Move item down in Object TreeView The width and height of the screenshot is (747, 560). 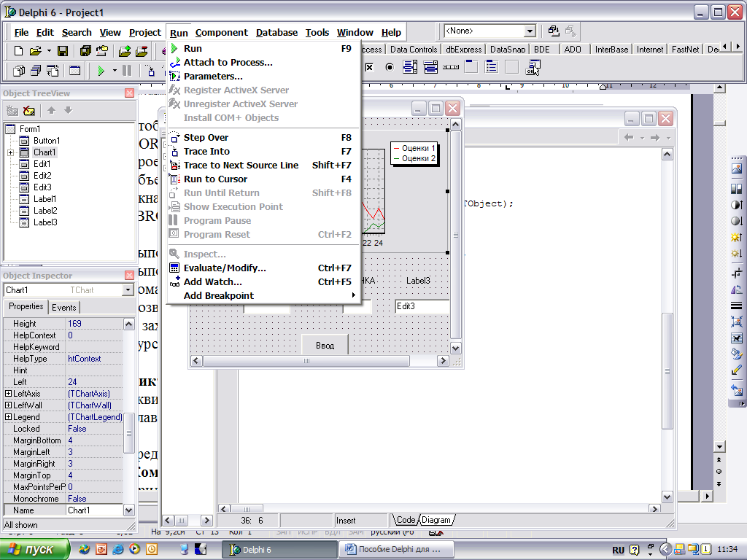tap(68, 111)
